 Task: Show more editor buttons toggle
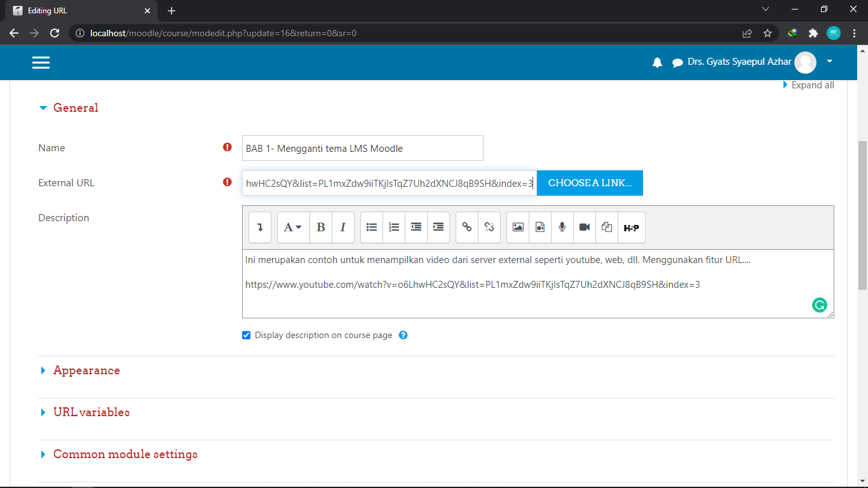tap(260, 227)
